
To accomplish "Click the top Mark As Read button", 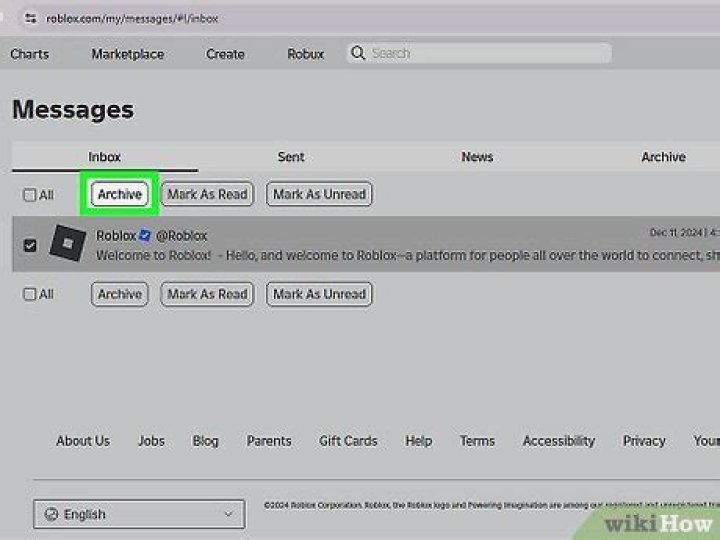I will click(x=207, y=194).
